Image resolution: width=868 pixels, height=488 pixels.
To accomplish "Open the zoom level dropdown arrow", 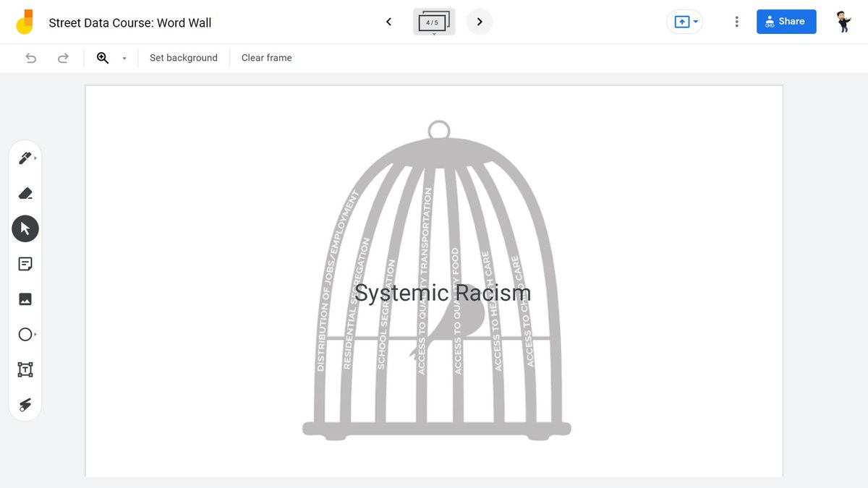I will [124, 59].
